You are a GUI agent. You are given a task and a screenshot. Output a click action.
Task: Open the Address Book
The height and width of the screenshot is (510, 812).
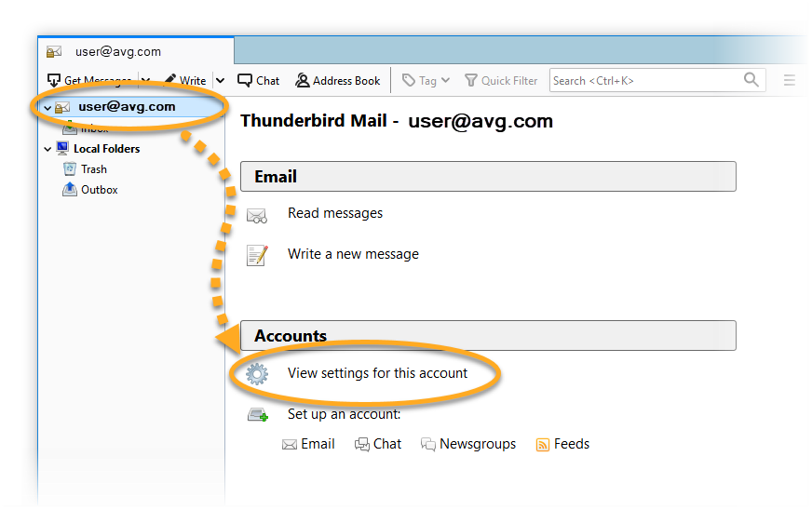338,80
